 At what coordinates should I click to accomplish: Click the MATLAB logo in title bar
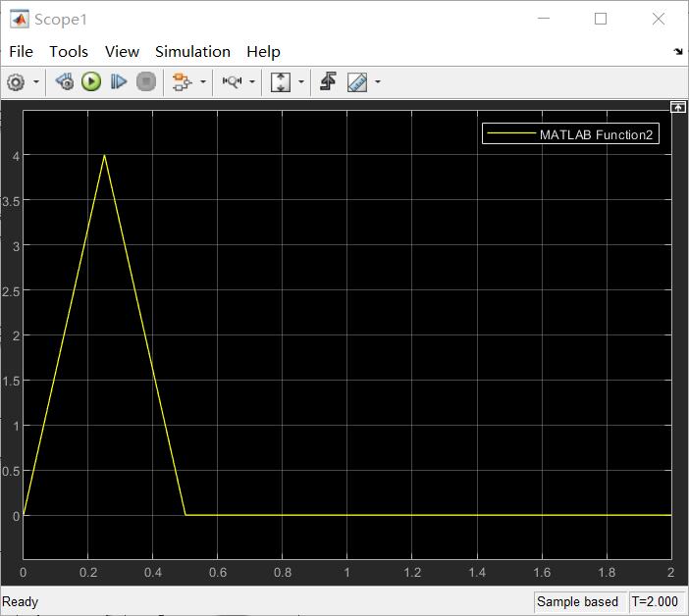20,20
